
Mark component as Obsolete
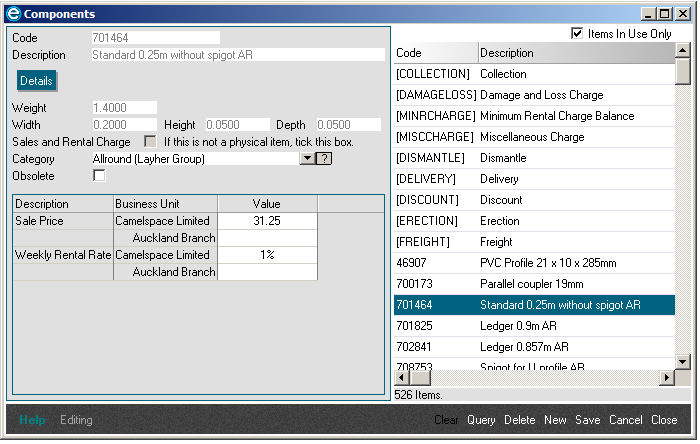99,176
